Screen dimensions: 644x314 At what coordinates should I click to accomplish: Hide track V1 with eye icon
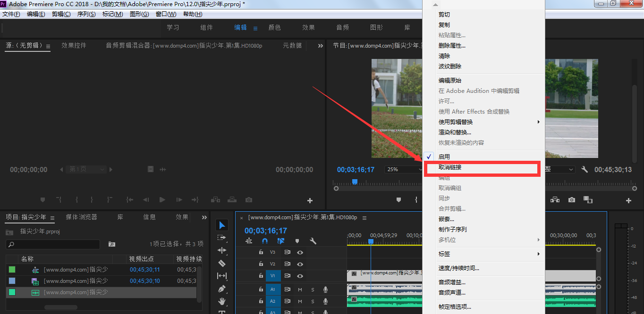point(300,276)
